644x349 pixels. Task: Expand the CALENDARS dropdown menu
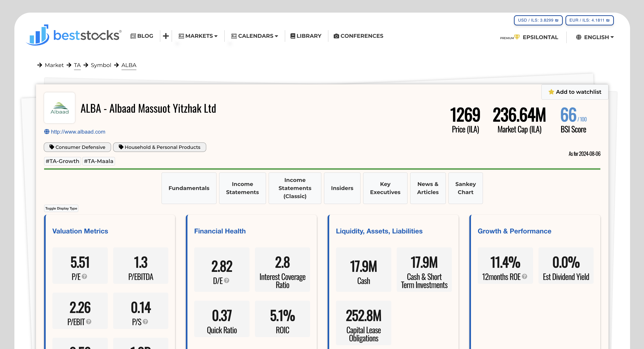tap(254, 36)
